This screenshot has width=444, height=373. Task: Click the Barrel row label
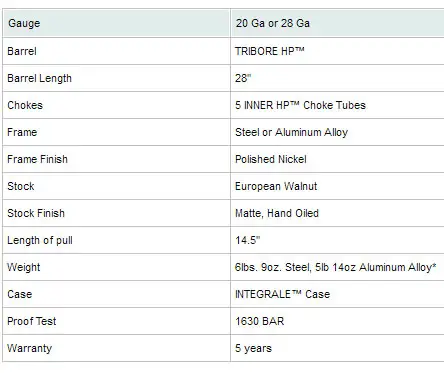[x=22, y=51]
